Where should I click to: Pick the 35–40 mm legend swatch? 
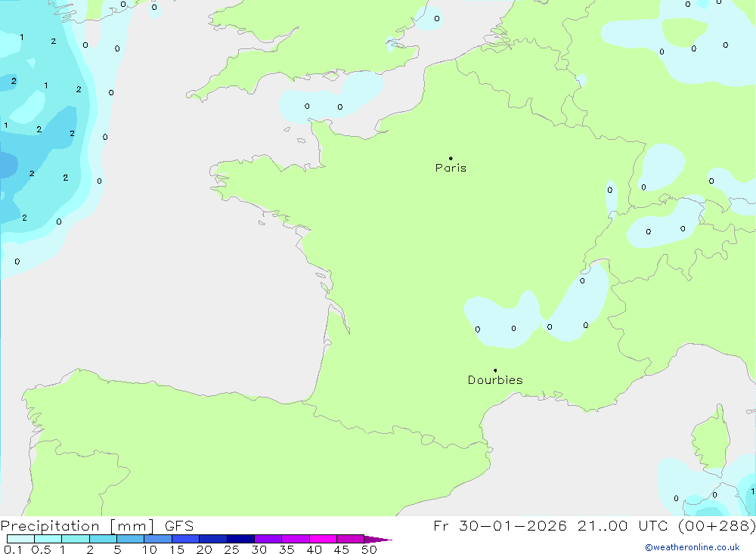(295, 539)
